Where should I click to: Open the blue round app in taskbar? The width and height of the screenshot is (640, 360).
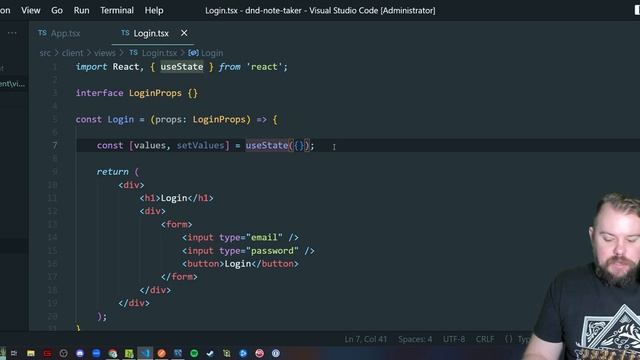96,353
